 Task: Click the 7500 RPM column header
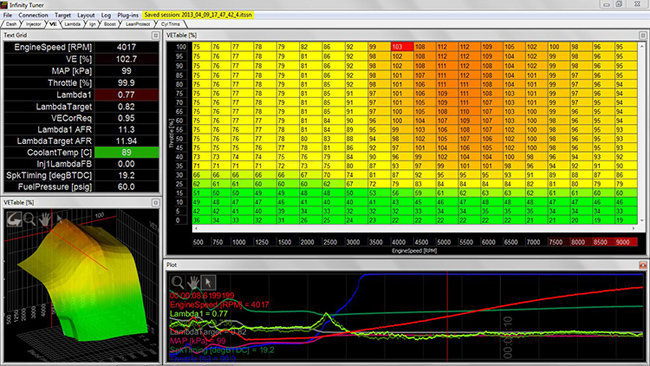[x=555, y=242]
